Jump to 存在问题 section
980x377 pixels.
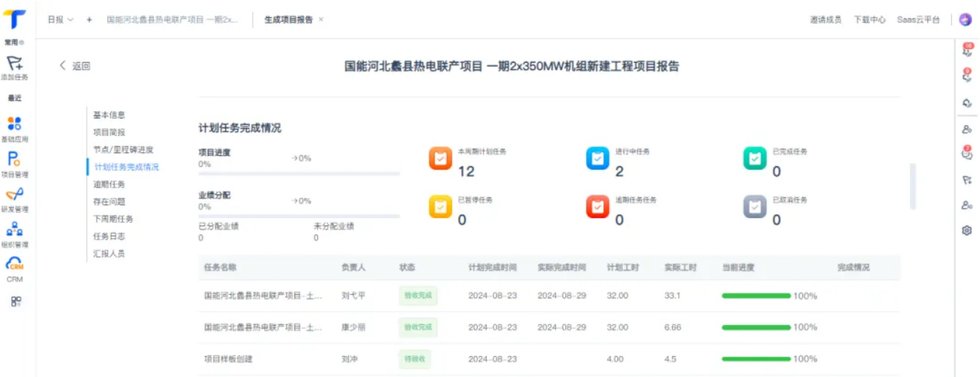[x=109, y=201]
